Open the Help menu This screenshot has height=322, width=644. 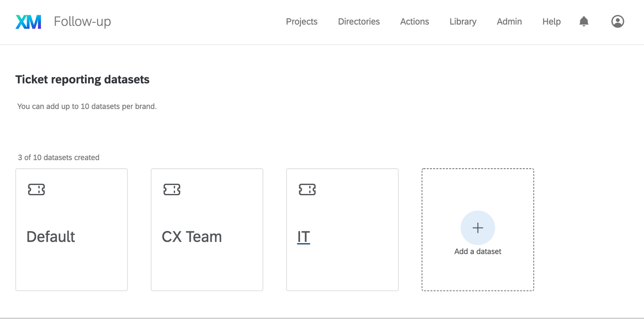click(x=551, y=22)
